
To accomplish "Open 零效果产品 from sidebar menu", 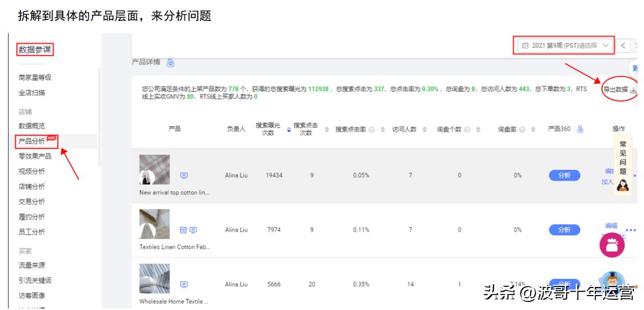I will coord(35,157).
